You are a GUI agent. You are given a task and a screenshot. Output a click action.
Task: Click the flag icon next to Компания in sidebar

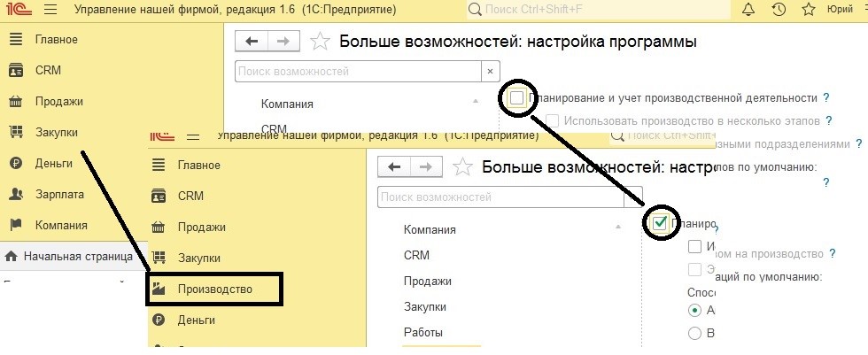pos(15,225)
